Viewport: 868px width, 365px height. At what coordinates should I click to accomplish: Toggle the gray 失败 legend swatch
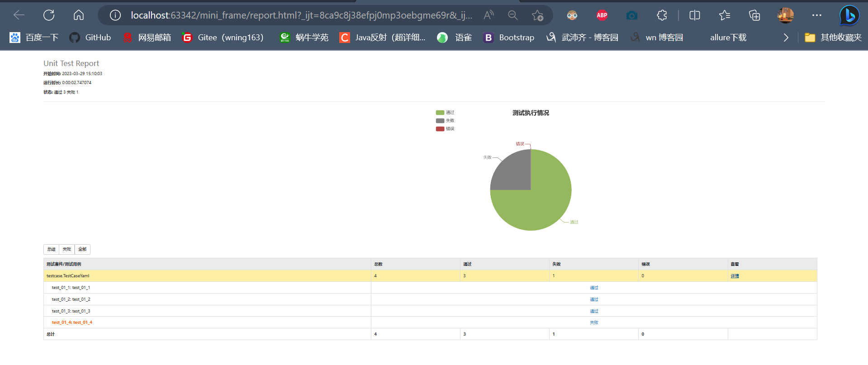tap(440, 121)
